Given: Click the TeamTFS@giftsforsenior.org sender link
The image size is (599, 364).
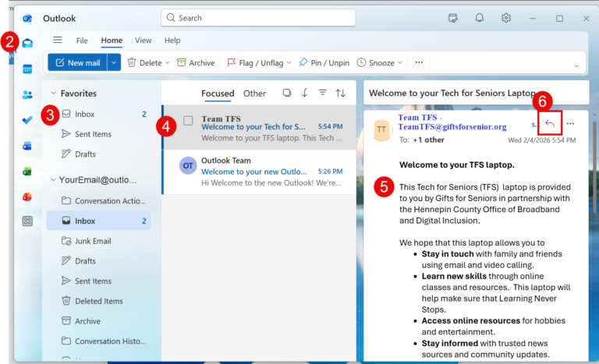Looking at the screenshot, I should (x=452, y=126).
